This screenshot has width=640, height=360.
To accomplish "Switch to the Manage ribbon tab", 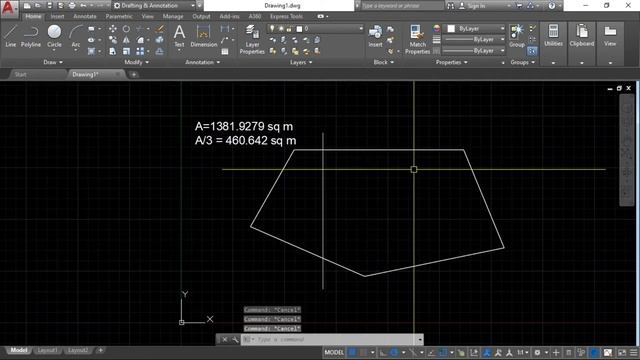I will coord(173,16).
